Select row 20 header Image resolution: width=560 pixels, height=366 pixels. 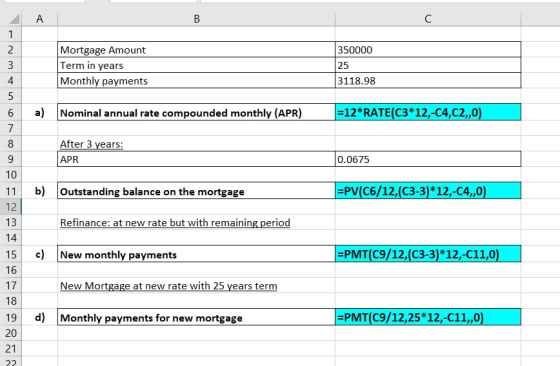click(11, 333)
